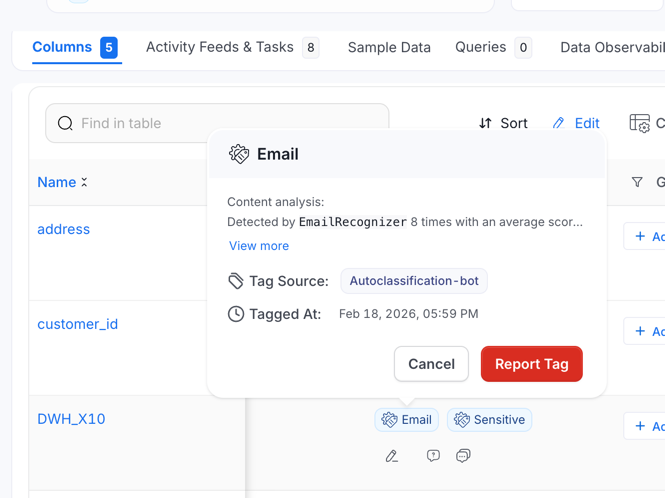This screenshot has width=665, height=498.
Task: Open the Sample Data tab
Action: [x=389, y=47]
